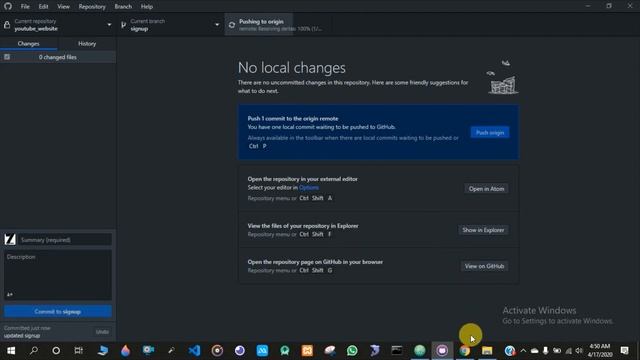Toggle the 0 changed files checkbox
The width and height of the screenshot is (640, 360).
pyautogui.click(x=7, y=57)
